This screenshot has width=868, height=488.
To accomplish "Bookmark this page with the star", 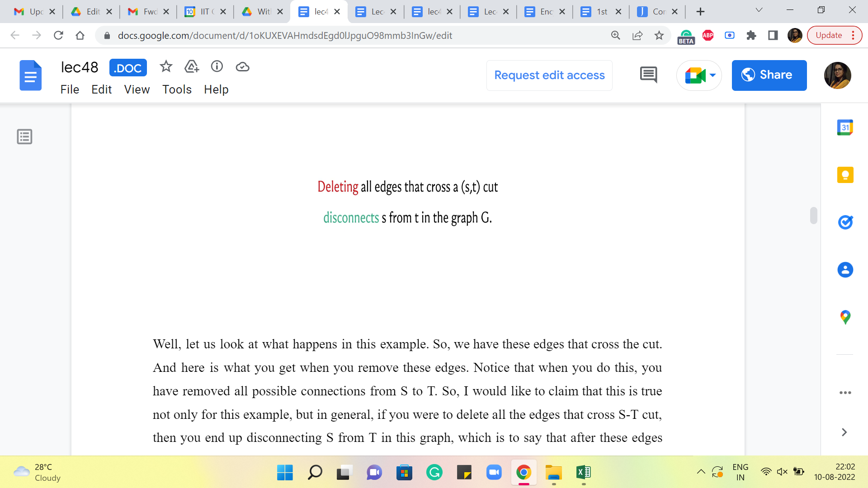I will coord(659,35).
